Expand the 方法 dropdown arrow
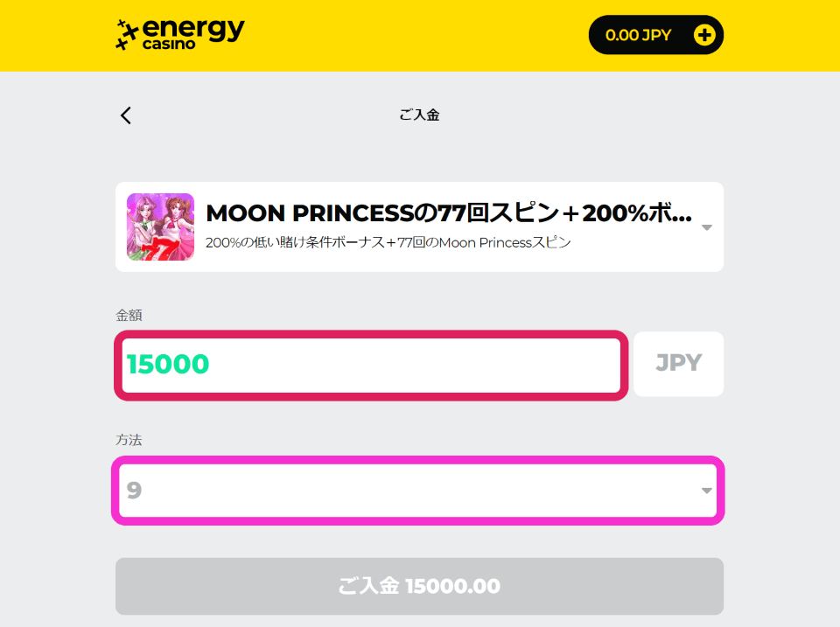Image resolution: width=840 pixels, height=627 pixels. click(x=707, y=491)
